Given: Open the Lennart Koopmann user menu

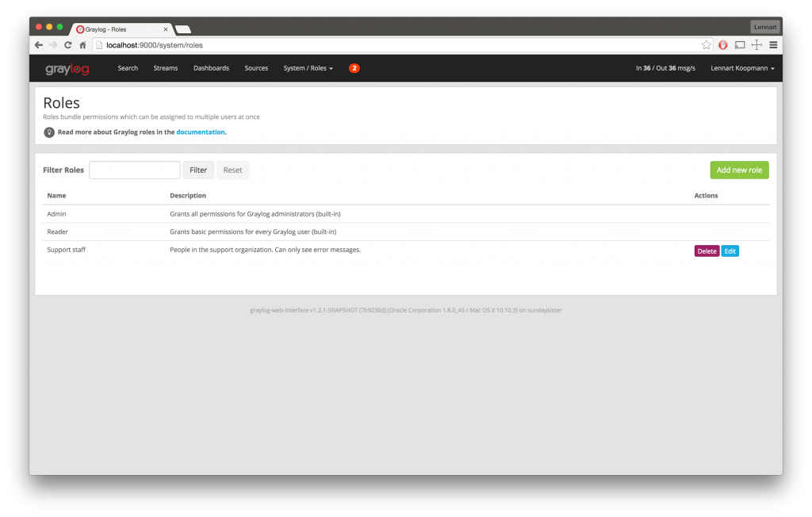Looking at the screenshot, I should point(741,68).
